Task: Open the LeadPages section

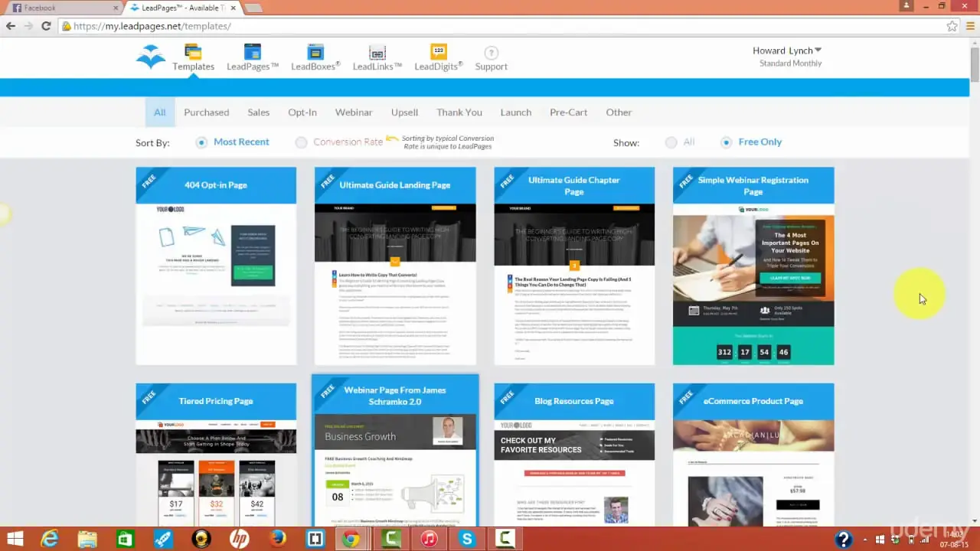Action: [253, 57]
